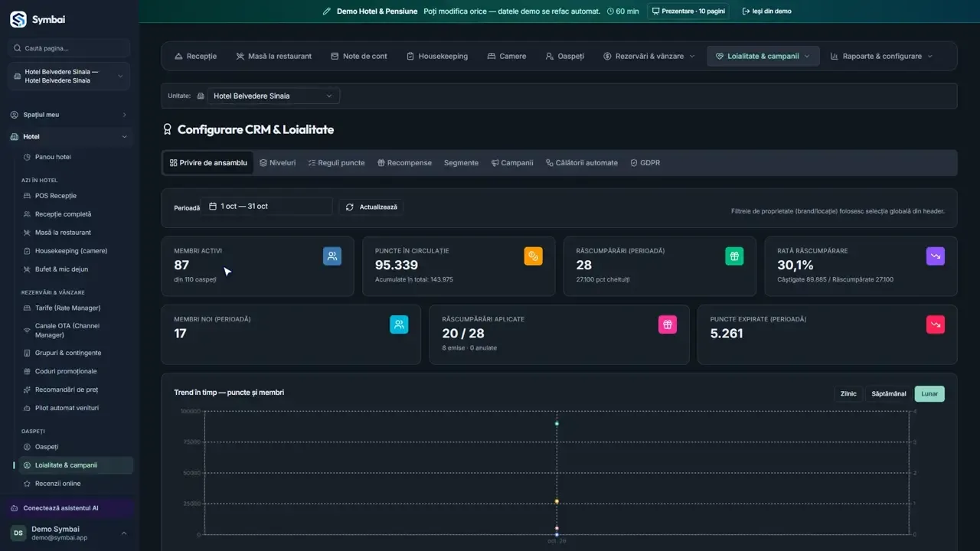Switch trend chart to Săptămânal
This screenshot has width=980, height=551.
coord(889,393)
